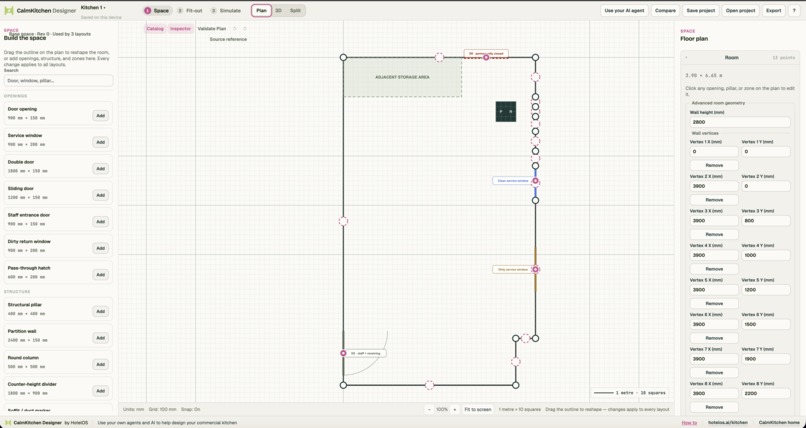806x428 pixels.
Task: Select the Dirty service window marker
Action: point(535,269)
